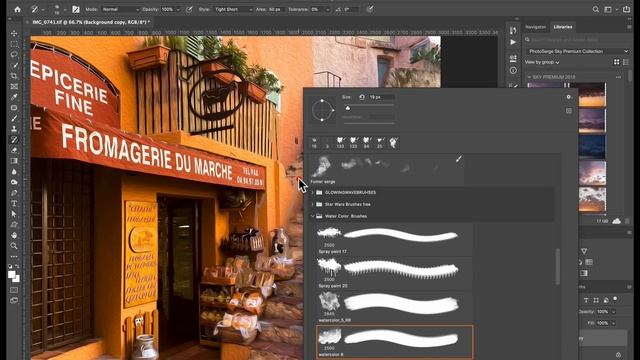Viewport: 640px width, 360px height.
Task: Open the Info panel icon
Action: click(513, 71)
